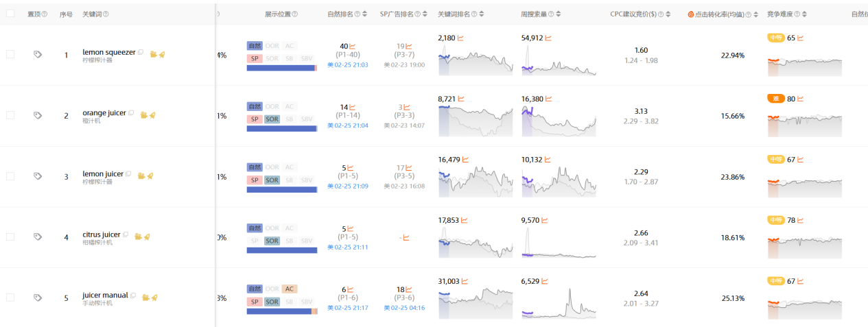The width and height of the screenshot is (868, 327).
Task: Sort by 自然排名 column arrows
Action: 364,14
